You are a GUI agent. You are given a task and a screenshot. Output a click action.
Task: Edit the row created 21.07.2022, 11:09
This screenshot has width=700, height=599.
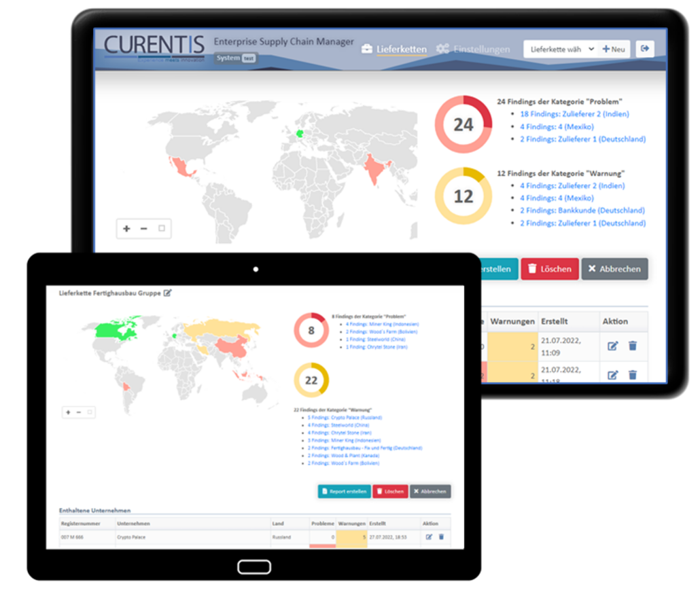[612, 346]
